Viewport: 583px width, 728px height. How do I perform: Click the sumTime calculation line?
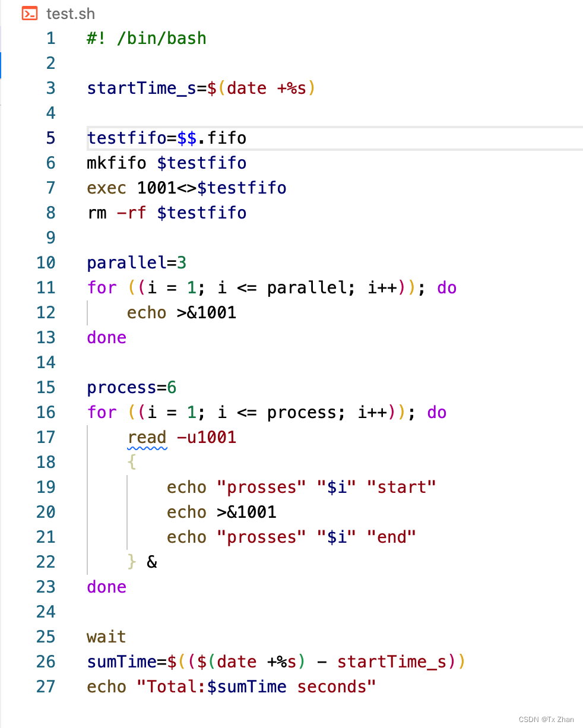tap(277, 661)
